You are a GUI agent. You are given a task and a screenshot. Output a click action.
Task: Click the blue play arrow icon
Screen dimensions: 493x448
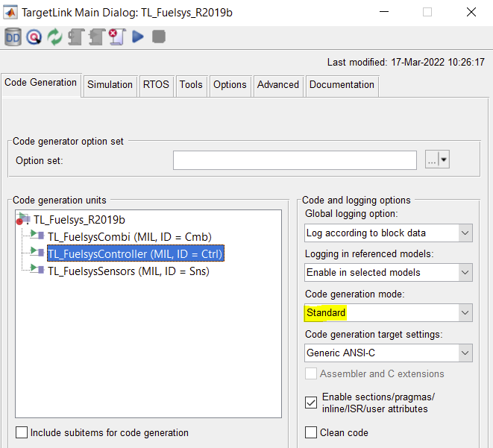point(138,37)
